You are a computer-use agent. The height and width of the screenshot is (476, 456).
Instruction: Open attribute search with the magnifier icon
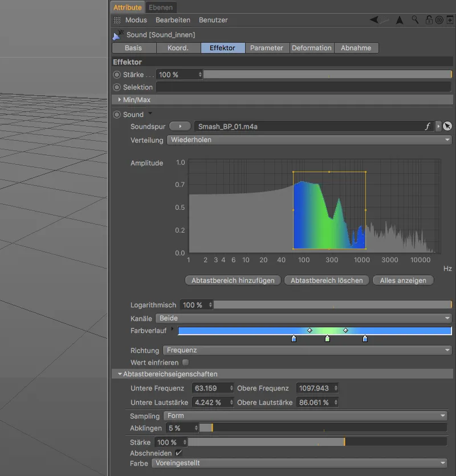[415, 20]
